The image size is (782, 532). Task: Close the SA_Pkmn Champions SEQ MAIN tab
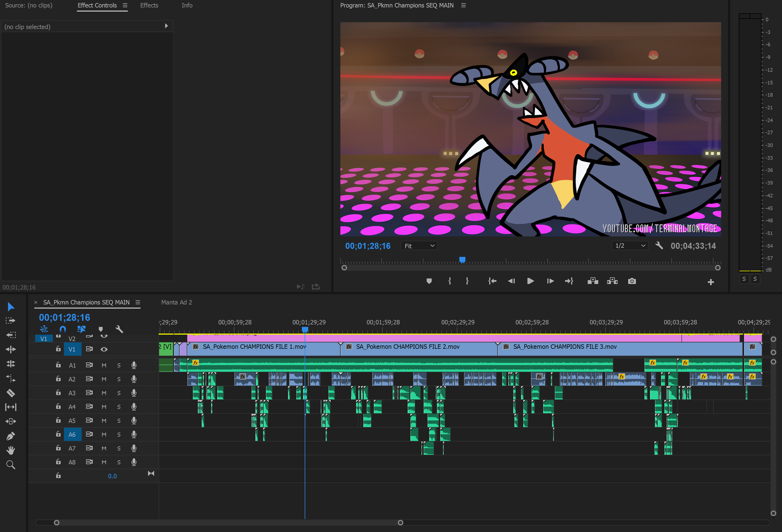tap(36, 302)
